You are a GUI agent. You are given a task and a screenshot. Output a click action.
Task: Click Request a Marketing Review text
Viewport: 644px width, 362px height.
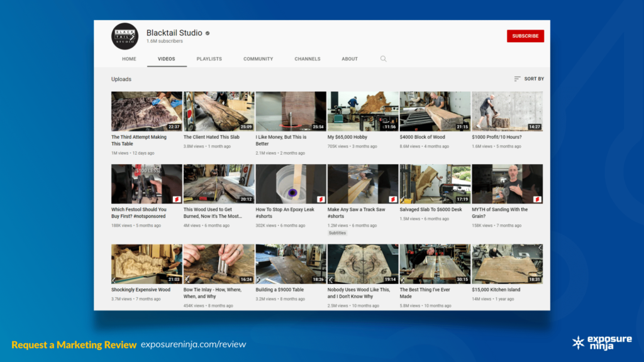74,344
